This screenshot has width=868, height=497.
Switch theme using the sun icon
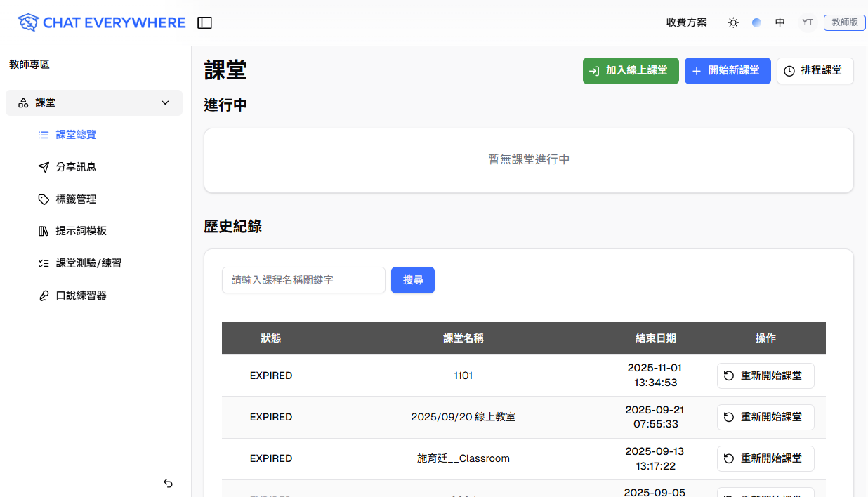coord(733,22)
